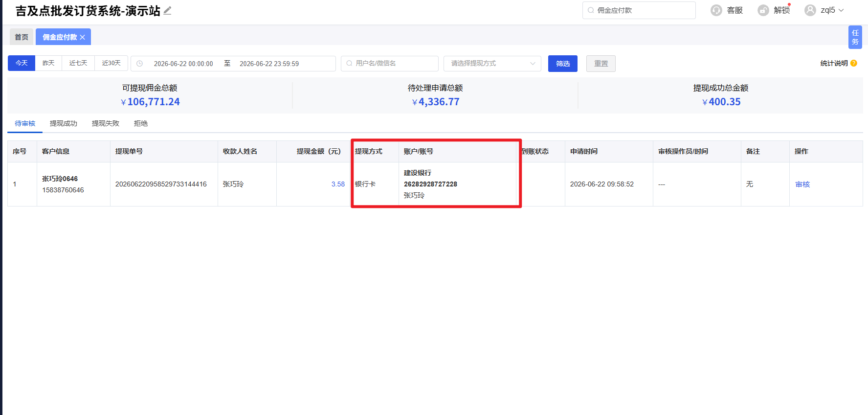Click the 重置 reset button
Screen dimensions: 868x415
pos(601,64)
